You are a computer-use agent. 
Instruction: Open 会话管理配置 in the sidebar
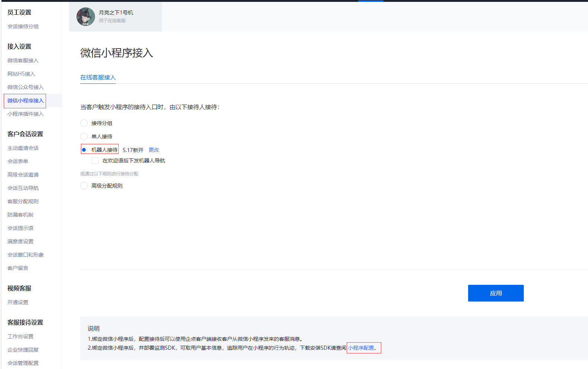(23, 363)
